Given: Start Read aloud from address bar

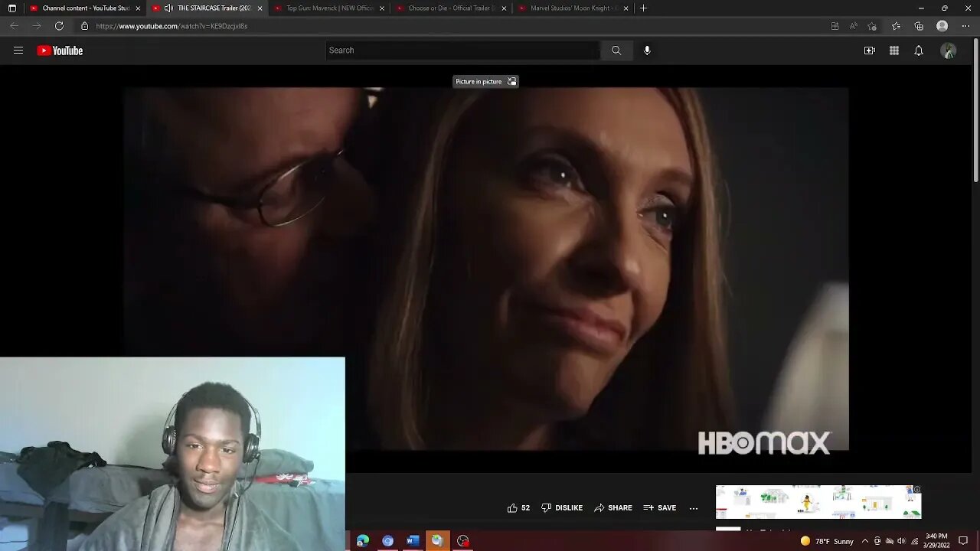Looking at the screenshot, I should coord(854,26).
